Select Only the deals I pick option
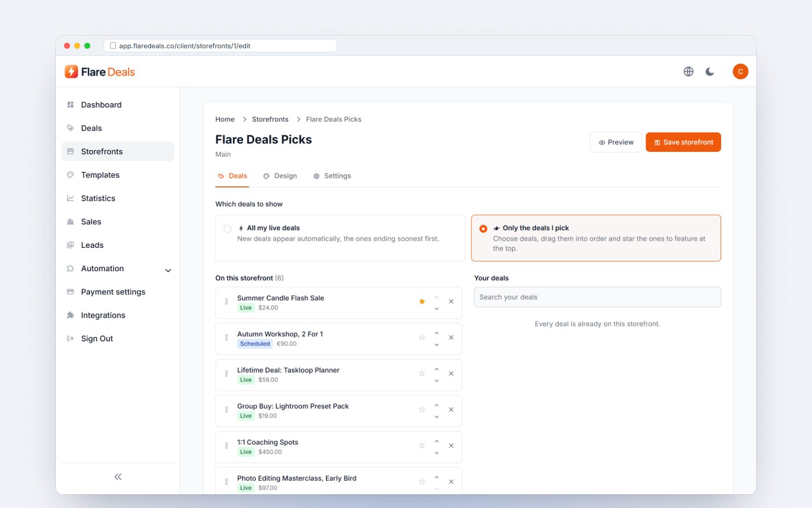This screenshot has height=508, width=812. click(x=596, y=238)
